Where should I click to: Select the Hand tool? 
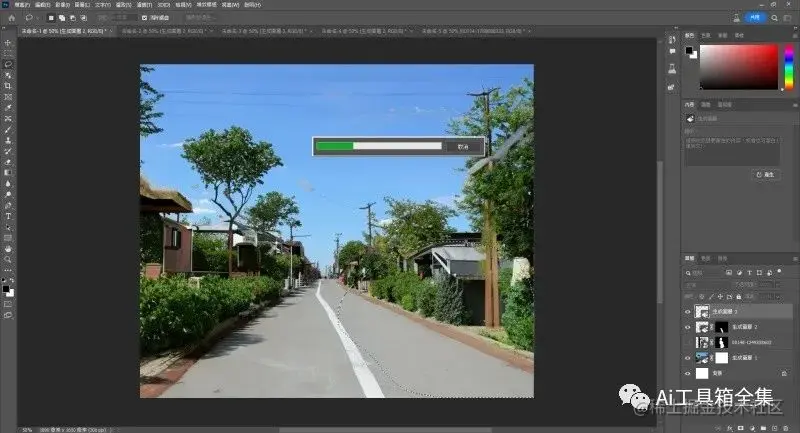(x=8, y=249)
